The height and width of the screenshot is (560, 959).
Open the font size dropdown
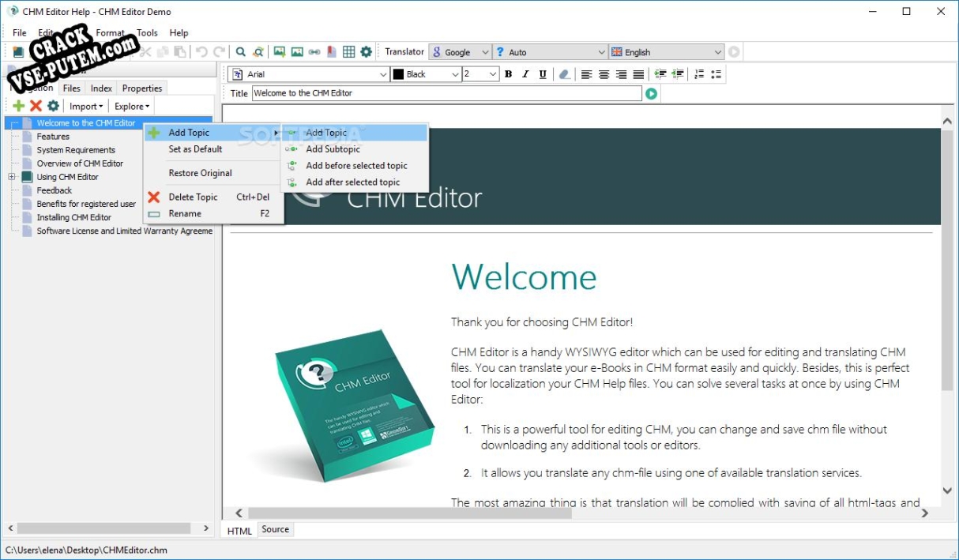(x=481, y=74)
